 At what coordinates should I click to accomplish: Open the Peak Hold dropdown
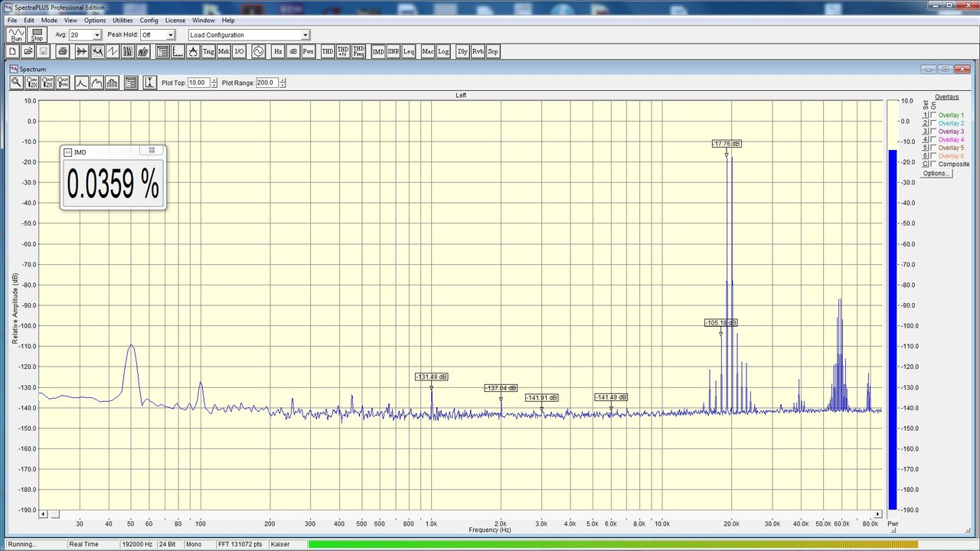(171, 35)
